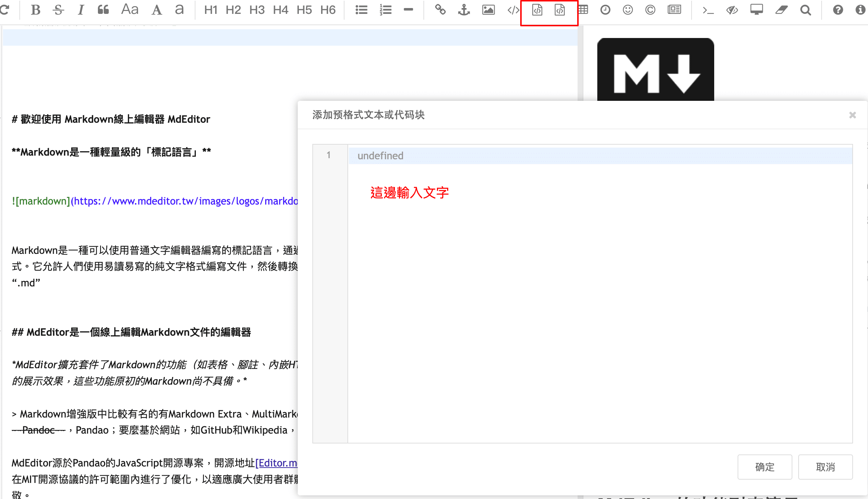Click the undefined line in code editor

pos(600,156)
